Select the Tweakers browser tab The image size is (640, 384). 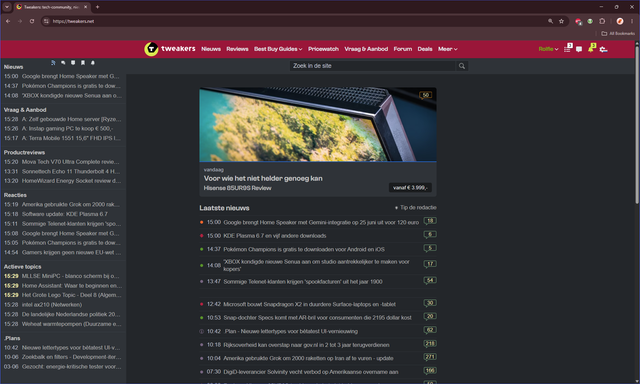pos(51,7)
